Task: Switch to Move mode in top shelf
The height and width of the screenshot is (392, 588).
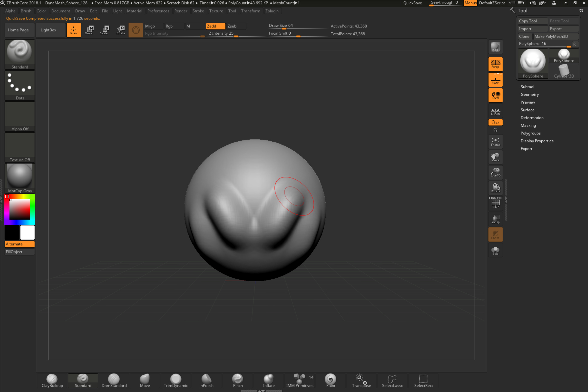Action: pyautogui.click(x=89, y=30)
